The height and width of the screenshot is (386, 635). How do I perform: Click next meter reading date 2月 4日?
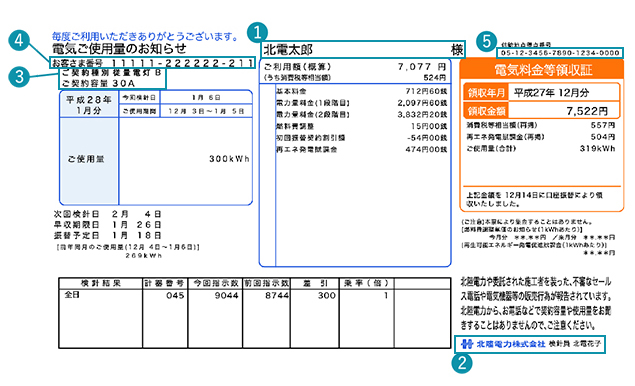(136, 214)
